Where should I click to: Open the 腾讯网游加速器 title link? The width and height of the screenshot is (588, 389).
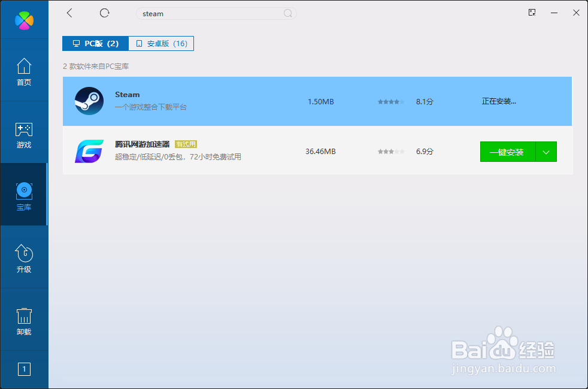142,144
